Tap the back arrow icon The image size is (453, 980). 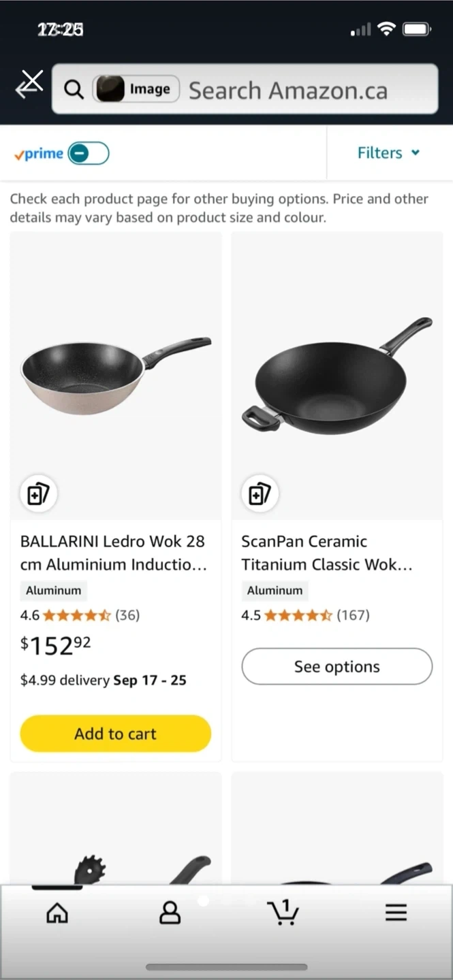pyautogui.click(x=29, y=86)
